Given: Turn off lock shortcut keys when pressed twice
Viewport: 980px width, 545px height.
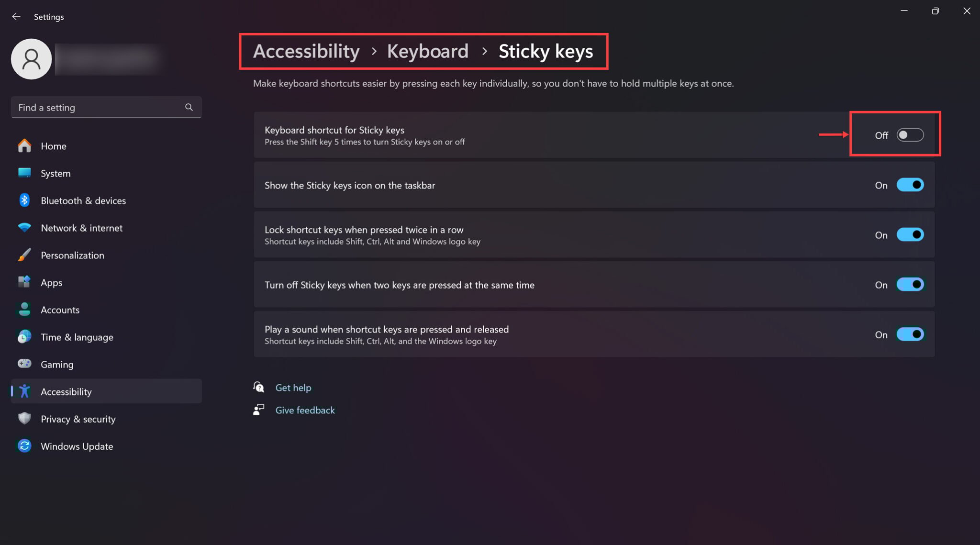Looking at the screenshot, I should tap(910, 234).
